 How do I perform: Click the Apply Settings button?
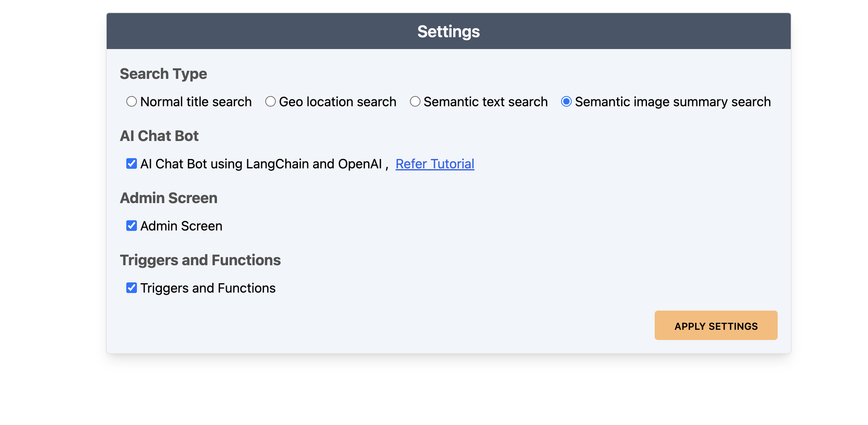tap(716, 325)
